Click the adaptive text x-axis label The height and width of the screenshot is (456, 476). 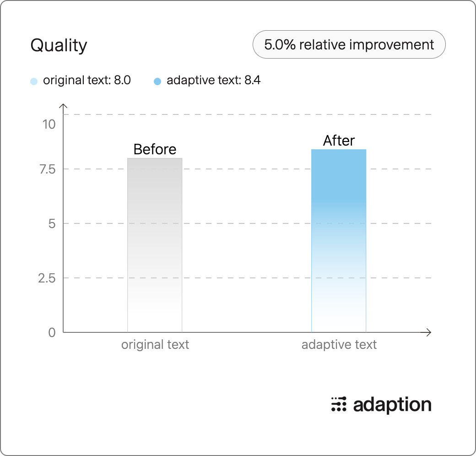coord(339,345)
